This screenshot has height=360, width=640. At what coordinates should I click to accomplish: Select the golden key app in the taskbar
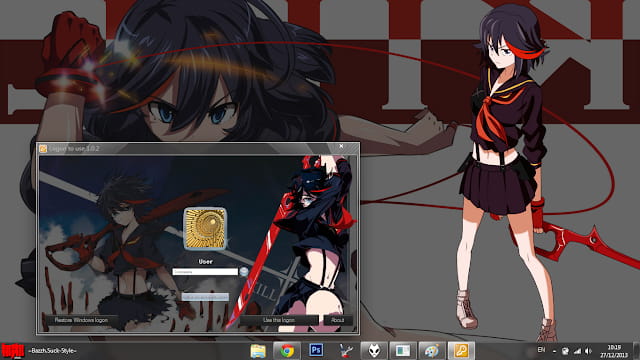461,351
